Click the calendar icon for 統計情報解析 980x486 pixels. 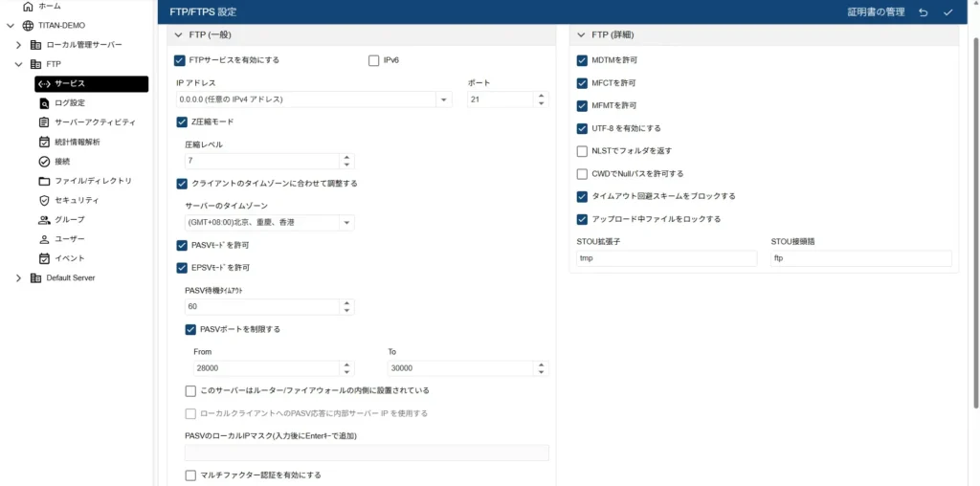pyautogui.click(x=44, y=142)
